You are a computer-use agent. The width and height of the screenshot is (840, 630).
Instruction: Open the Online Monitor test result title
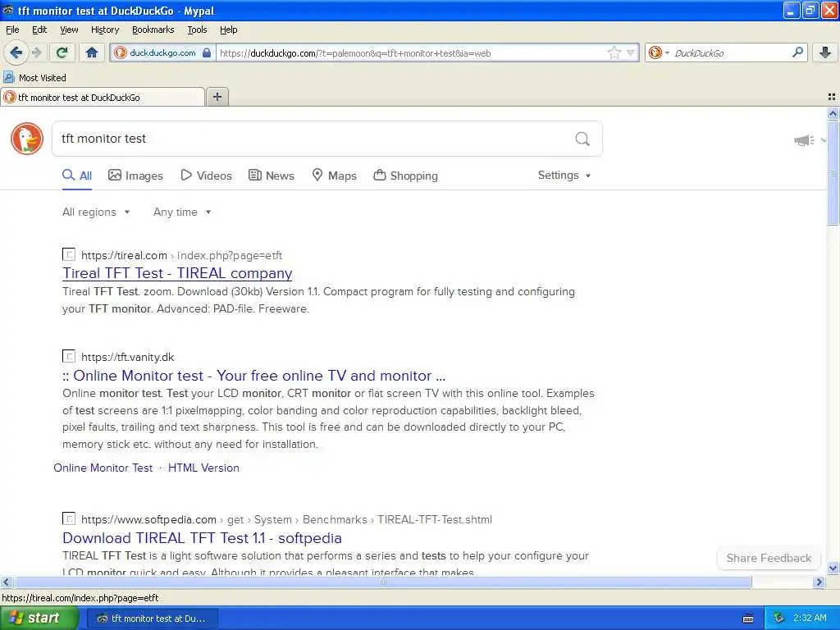(254, 376)
